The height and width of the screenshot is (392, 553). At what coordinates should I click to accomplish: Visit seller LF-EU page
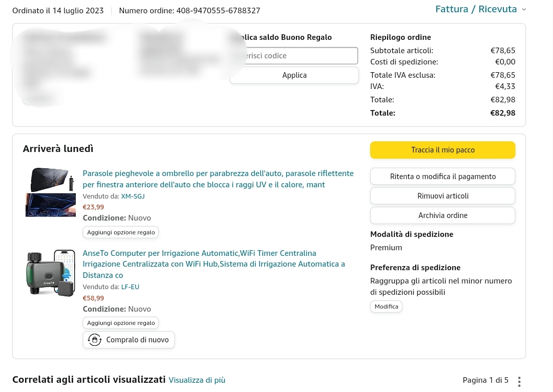130,287
